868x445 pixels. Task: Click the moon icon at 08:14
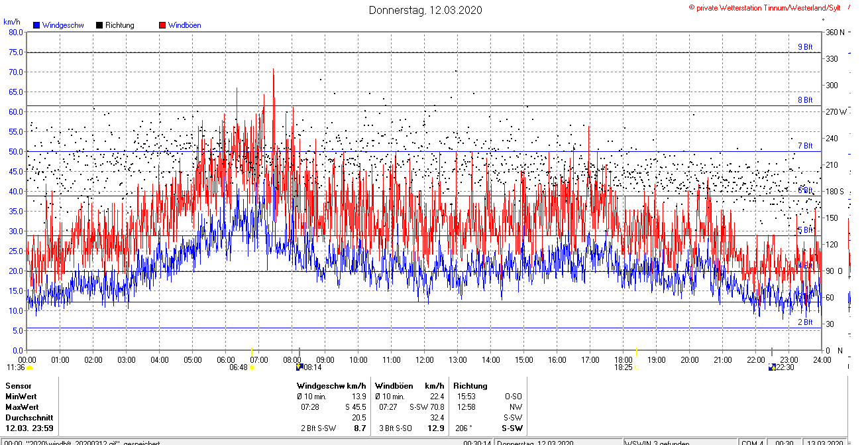click(299, 367)
